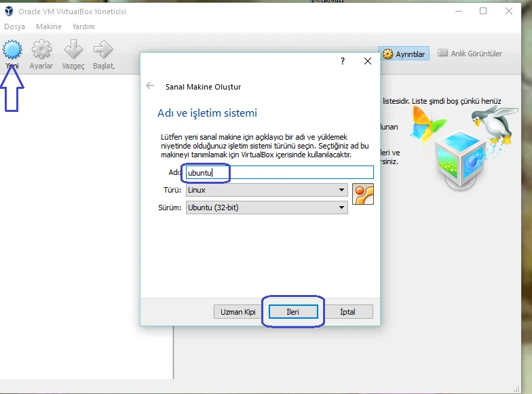Viewport: 532px width, 394px height.
Task: Click the İleri button
Action: 293,312
